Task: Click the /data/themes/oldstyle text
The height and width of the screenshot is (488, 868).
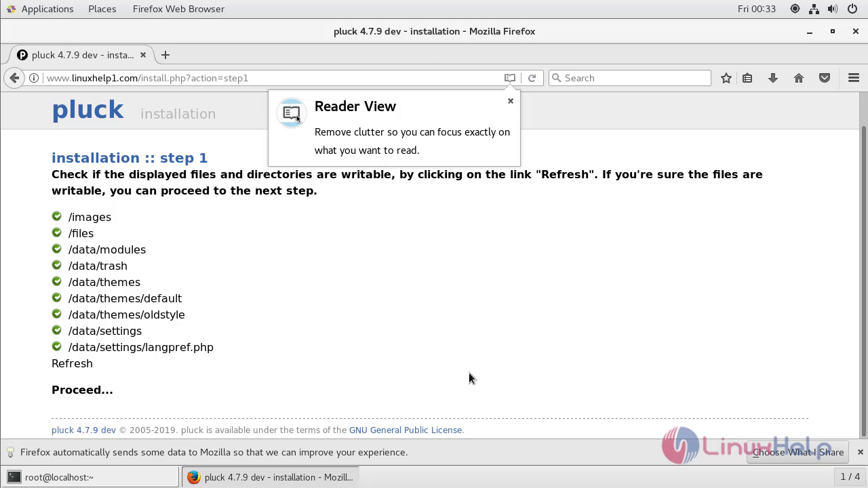Action: 126,314
